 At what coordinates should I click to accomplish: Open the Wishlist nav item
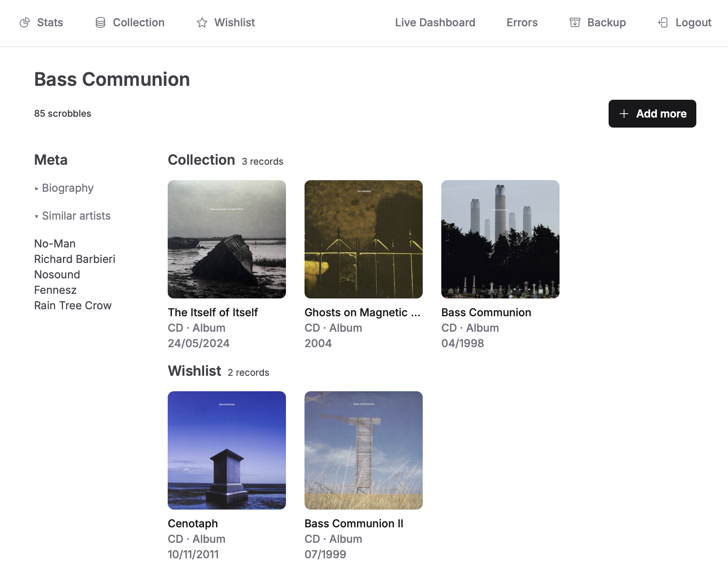pos(226,23)
